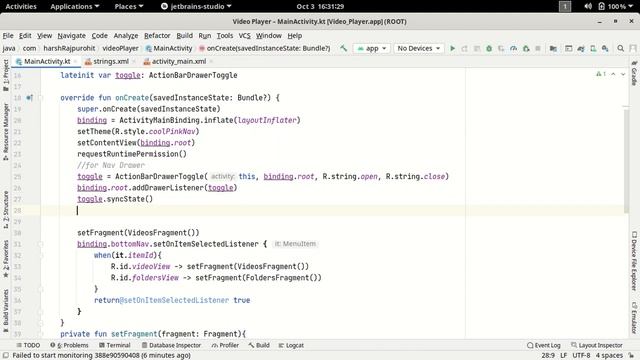
Task: Click the warning indicator in the editor corner
Action: (x=601, y=74)
